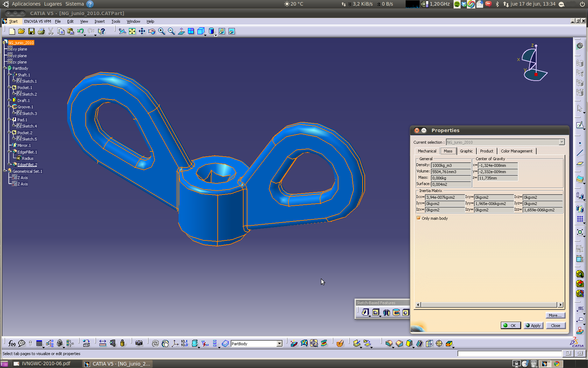Select the Hole tool in Sketch-Based Features

click(x=405, y=312)
